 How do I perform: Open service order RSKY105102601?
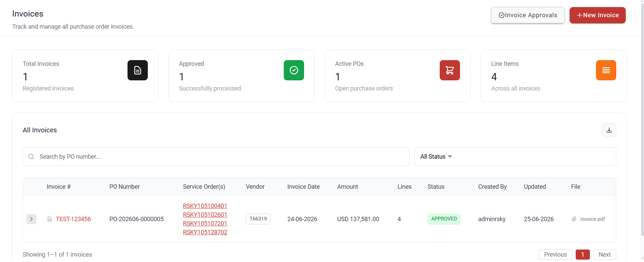point(205,215)
